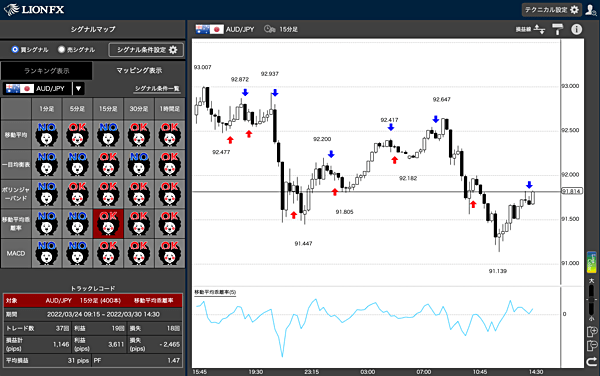
Task: Toggle the 損益線 profit/loss line icon
Action: 539,29
